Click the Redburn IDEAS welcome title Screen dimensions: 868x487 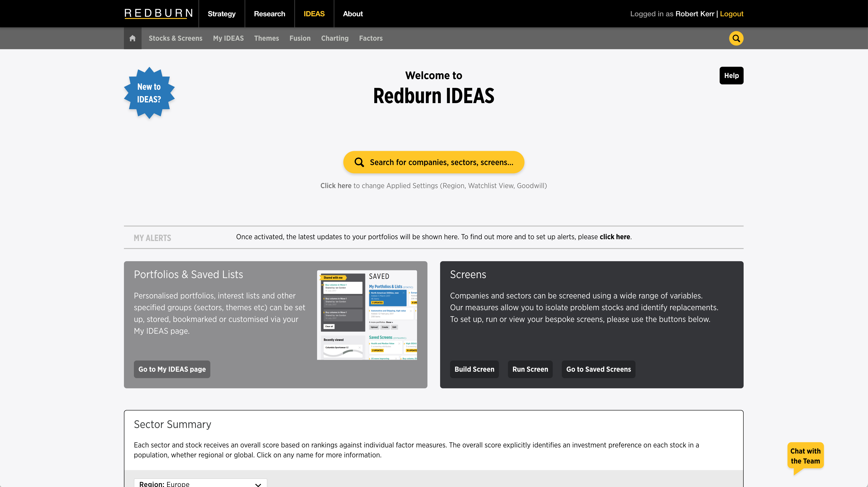(x=434, y=96)
